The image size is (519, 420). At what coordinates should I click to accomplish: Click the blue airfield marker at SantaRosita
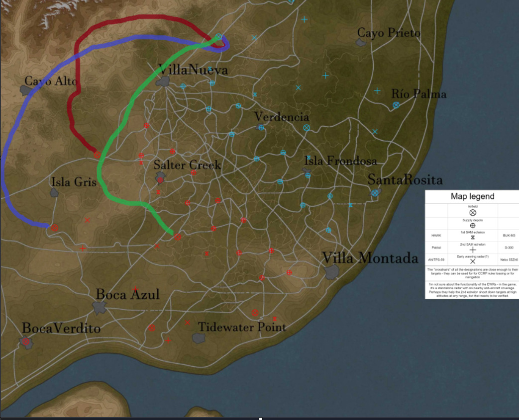pyautogui.click(x=375, y=193)
